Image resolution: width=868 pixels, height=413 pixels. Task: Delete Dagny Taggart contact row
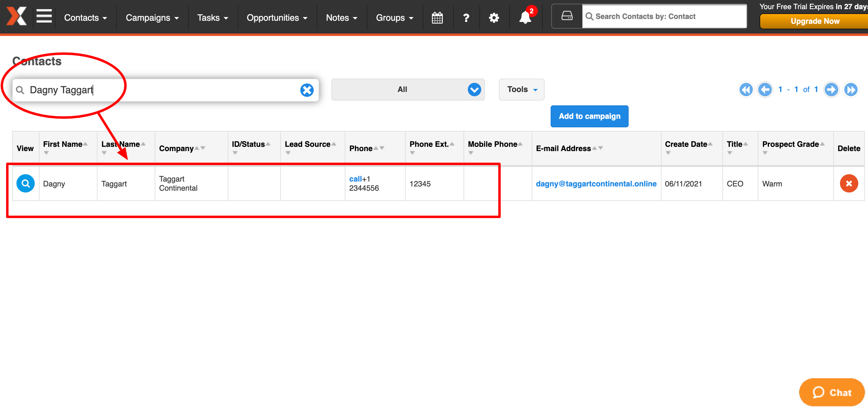(849, 183)
